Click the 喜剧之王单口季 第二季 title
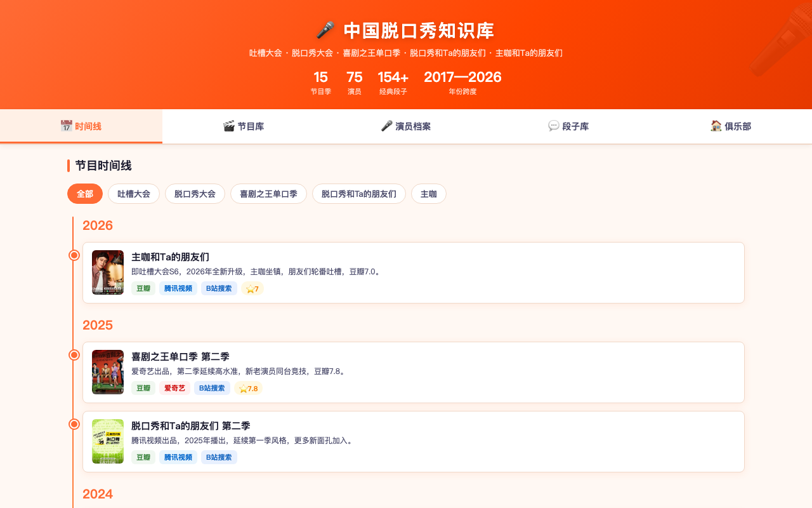This screenshot has width=812, height=508. pos(180,356)
